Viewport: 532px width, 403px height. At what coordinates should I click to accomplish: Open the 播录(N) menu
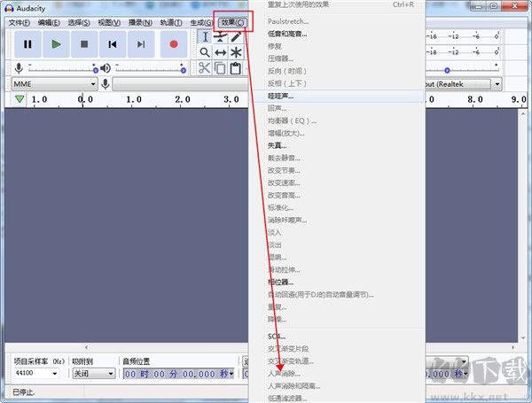pos(140,23)
